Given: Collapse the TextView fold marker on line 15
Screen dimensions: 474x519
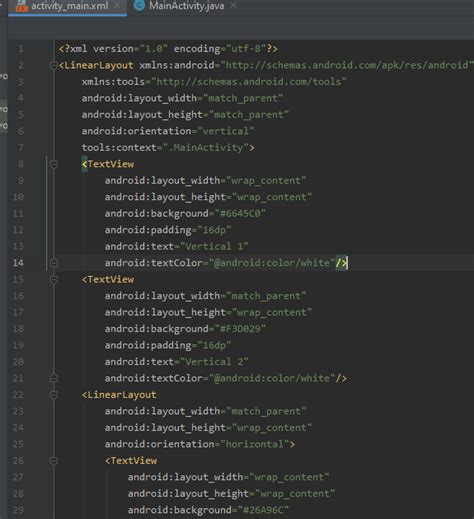Looking at the screenshot, I should click(x=54, y=280).
